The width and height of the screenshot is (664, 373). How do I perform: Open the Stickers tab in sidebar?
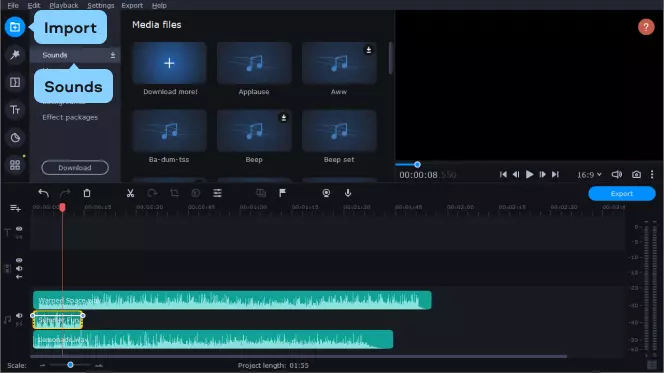click(x=15, y=138)
